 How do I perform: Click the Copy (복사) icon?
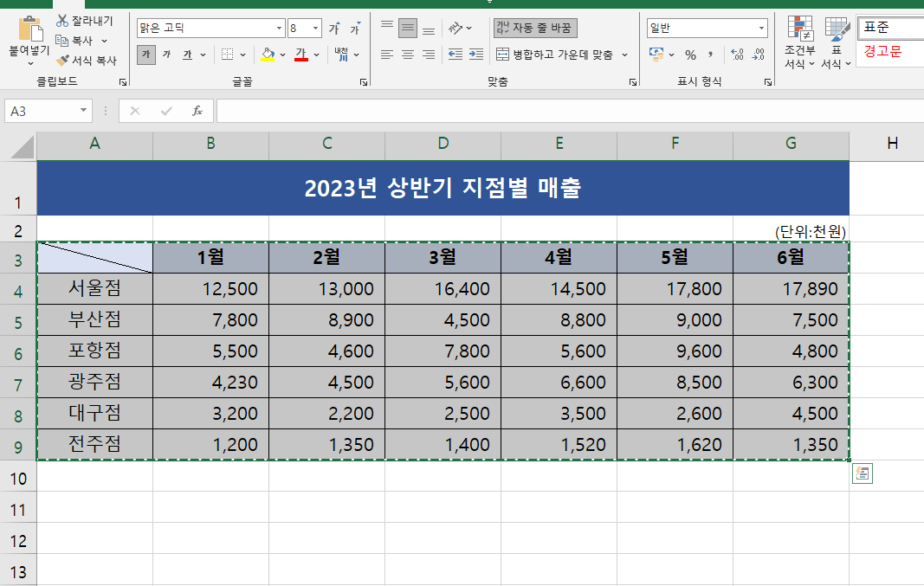(x=61, y=41)
